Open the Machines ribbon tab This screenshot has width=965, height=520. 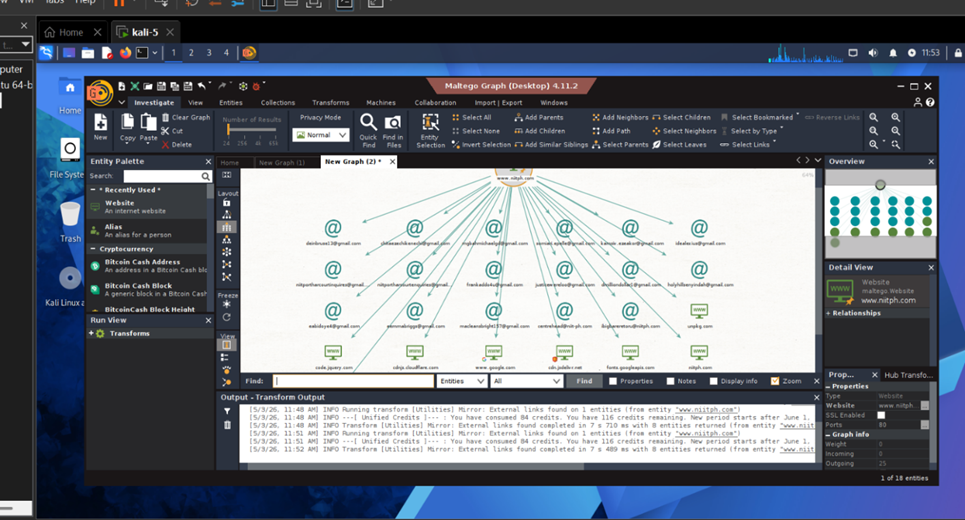(381, 103)
